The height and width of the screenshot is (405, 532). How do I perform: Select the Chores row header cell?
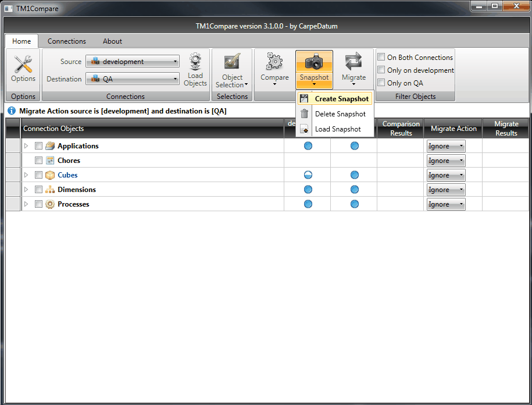(13, 161)
